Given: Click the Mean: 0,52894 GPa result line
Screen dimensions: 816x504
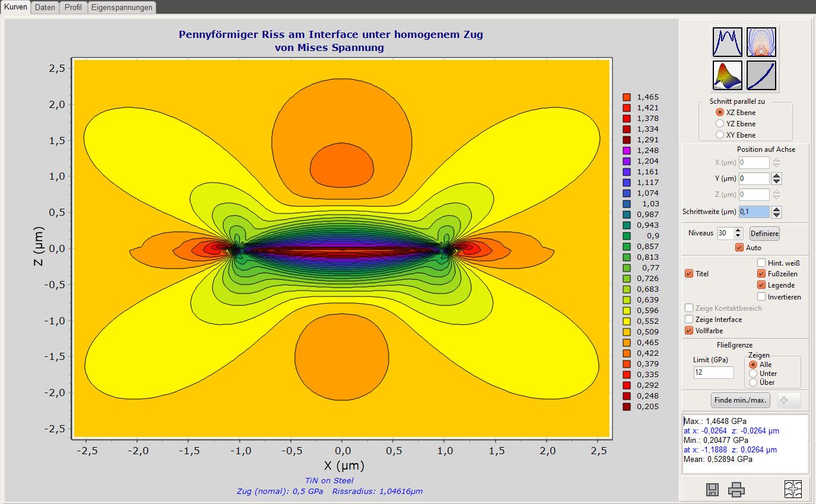Looking at the screenshot, I should [x=718, y=459].
